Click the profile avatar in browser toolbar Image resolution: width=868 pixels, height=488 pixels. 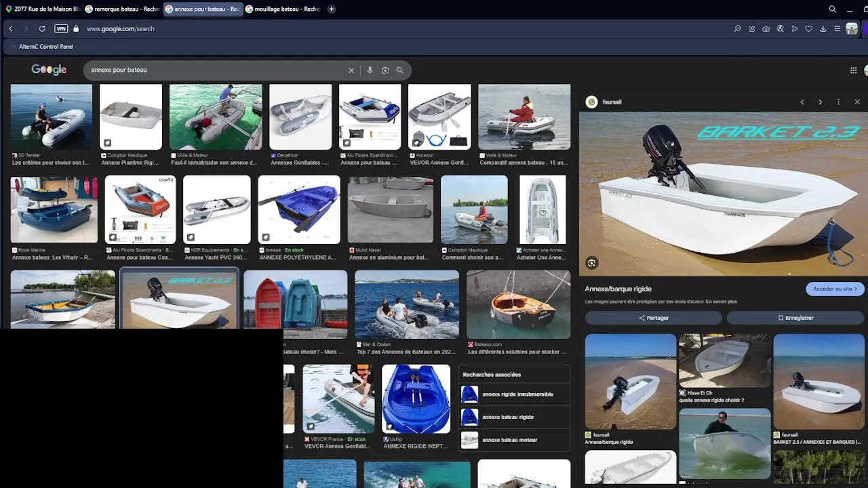click(x=851, y=28)
